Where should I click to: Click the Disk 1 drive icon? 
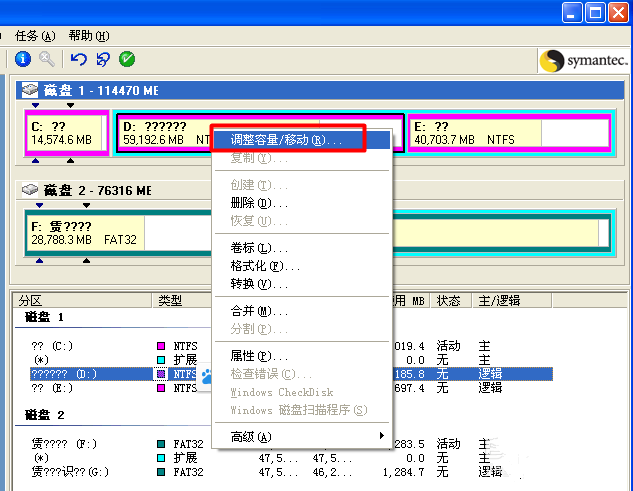[30, 91]
